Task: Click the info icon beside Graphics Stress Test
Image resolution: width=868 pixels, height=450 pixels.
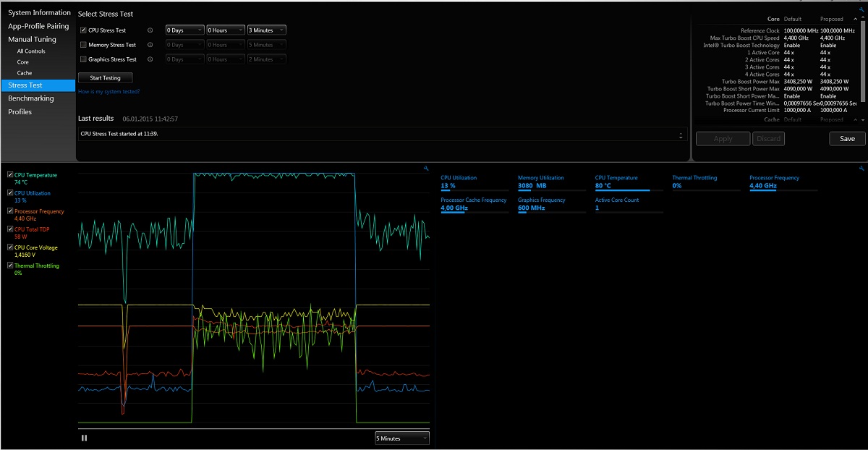Action: [150, 59]
